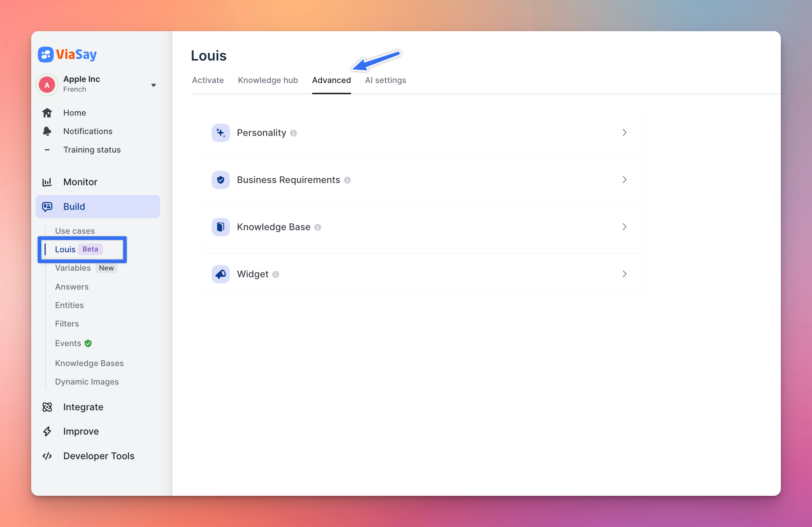Switch to the AI settings tab

(x=385, y=80)
